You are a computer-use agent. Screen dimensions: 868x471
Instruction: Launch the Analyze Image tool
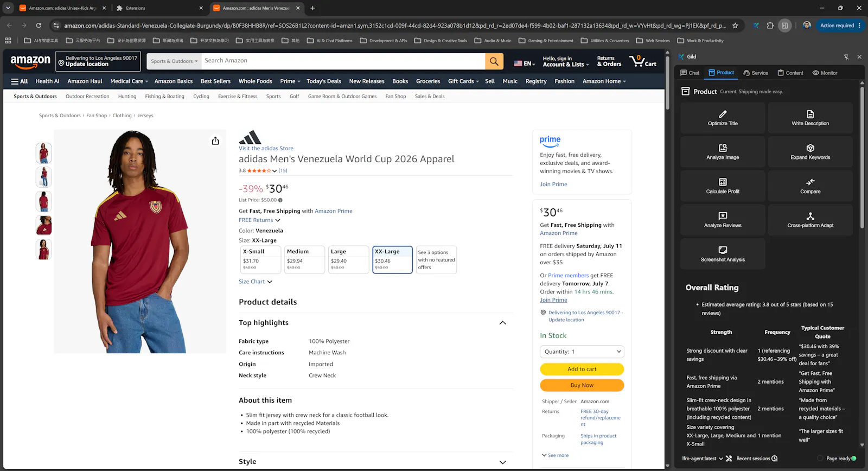click(x=723, y=152)
